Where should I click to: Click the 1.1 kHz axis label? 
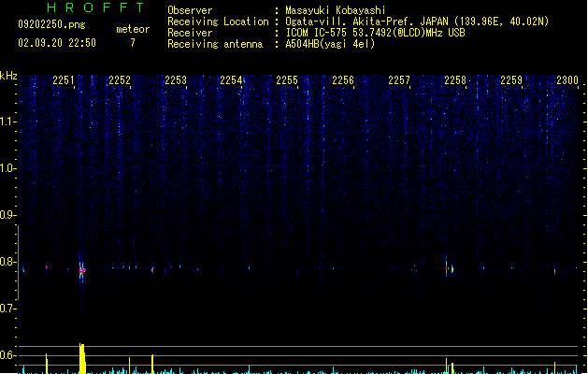(7, 122)
